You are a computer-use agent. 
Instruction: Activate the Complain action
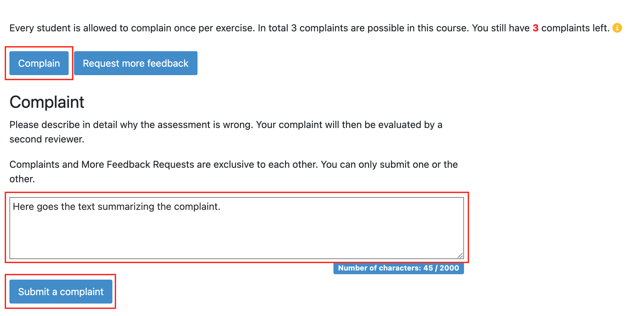coord(39,63)
